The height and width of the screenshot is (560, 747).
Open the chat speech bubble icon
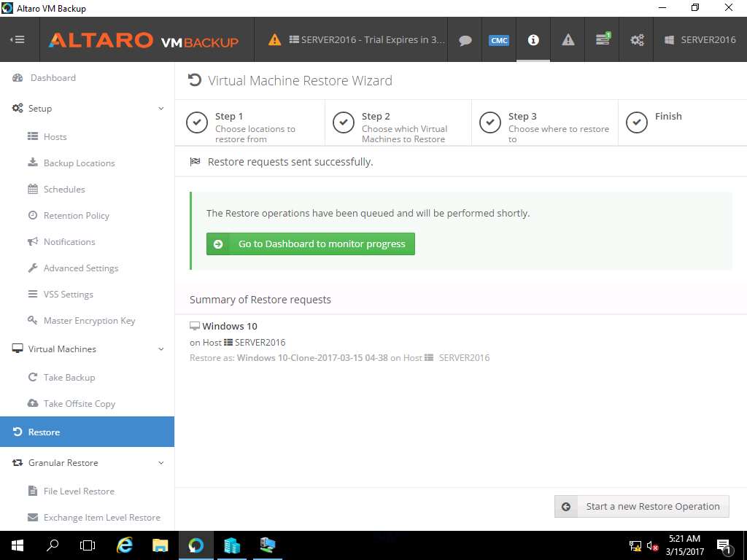(x=465, y=40)
